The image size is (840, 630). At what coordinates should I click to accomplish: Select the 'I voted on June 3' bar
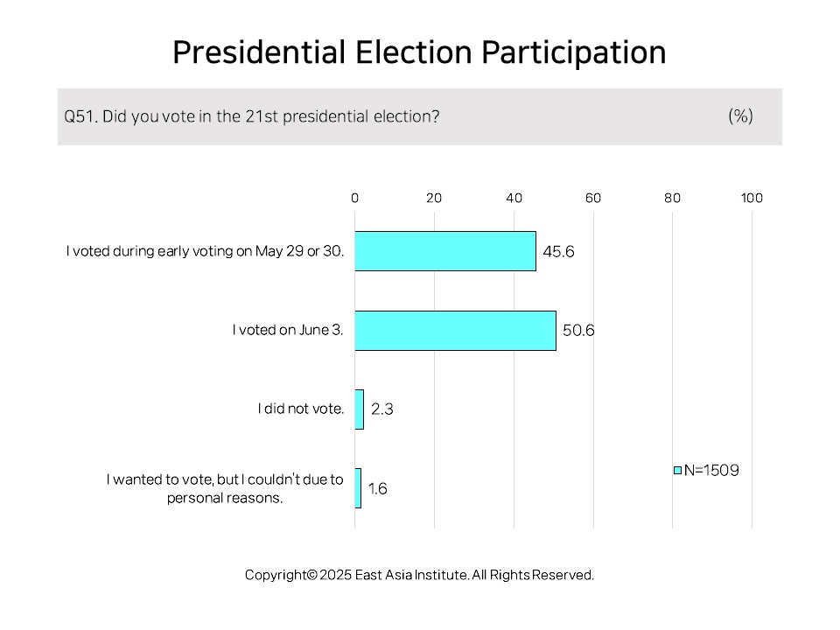tap(455, 331)
